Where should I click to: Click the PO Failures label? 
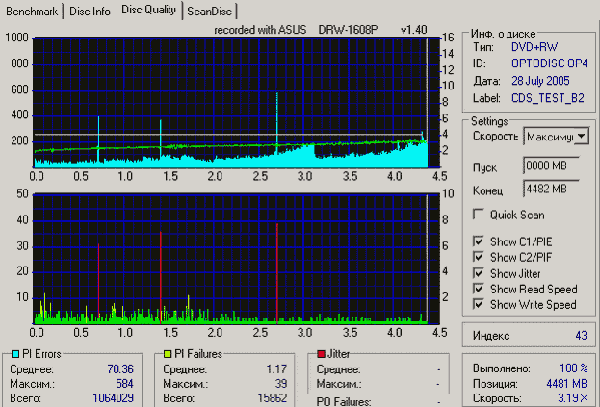(x=344, y=402)
